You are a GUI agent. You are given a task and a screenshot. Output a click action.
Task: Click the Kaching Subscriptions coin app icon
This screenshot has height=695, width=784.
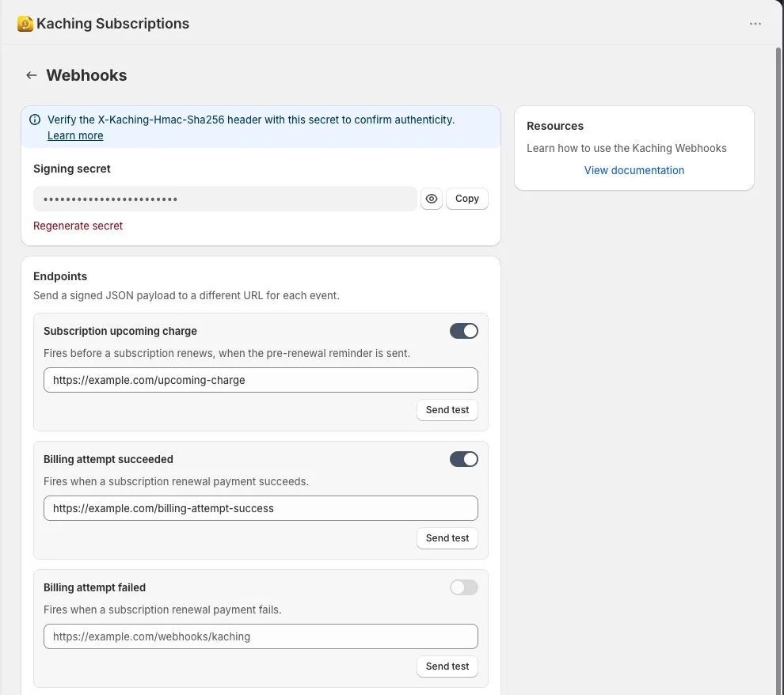25,24
